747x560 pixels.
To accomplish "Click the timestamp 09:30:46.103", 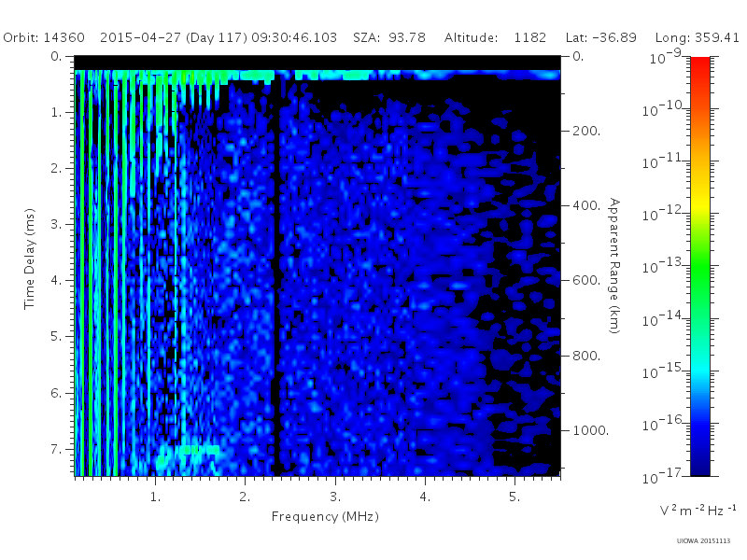I will 294,37.
